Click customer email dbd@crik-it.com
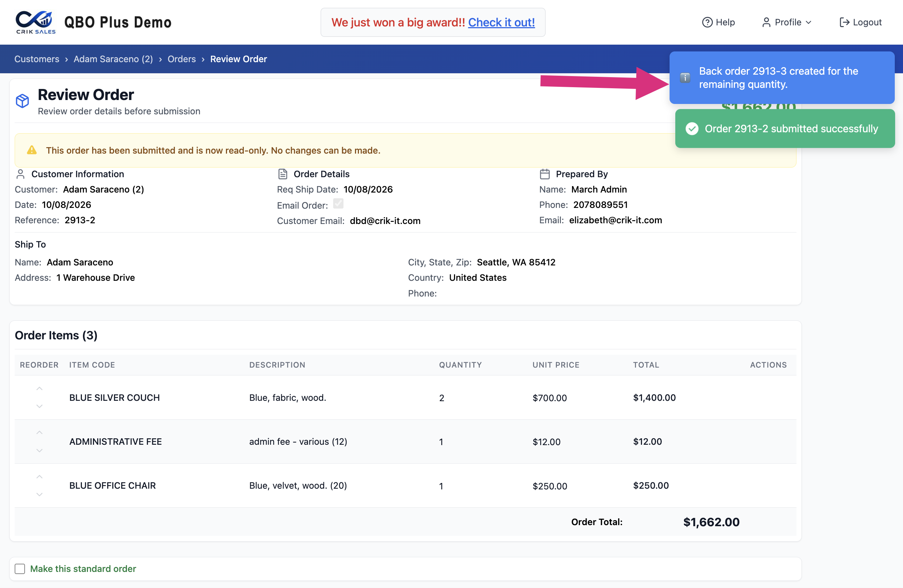The width and height of the screenshot is (903, 588). pyautogui.click(x=385, y=221)
